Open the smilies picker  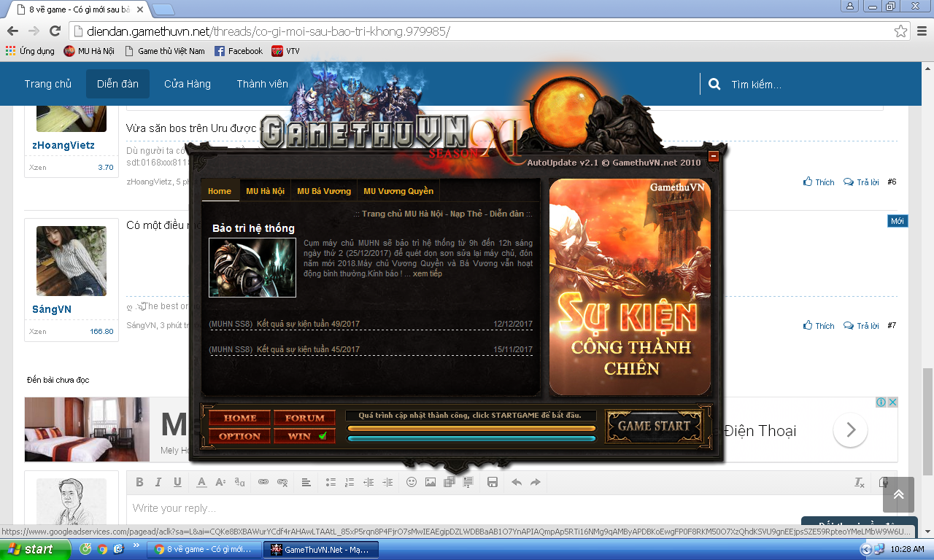tap(412, 482)
